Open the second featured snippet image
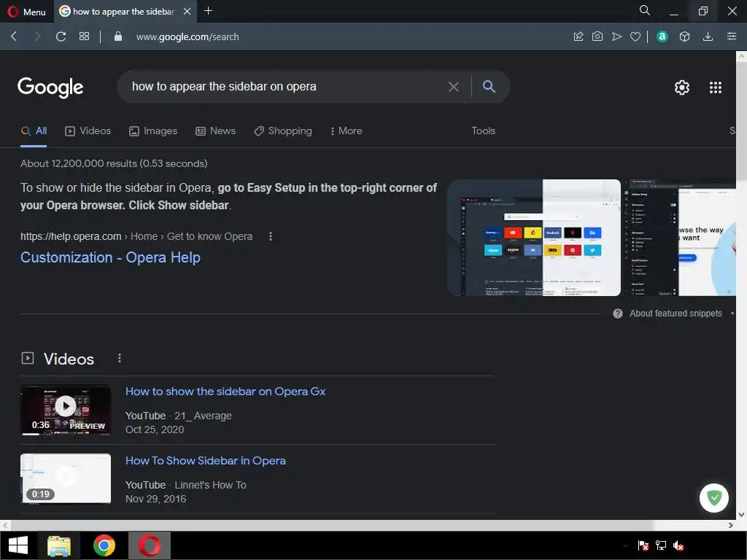 681,238
